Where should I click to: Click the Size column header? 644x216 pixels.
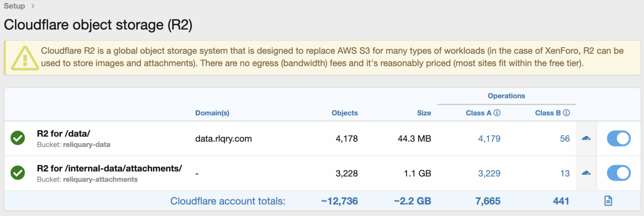click(x=424, y=113)
